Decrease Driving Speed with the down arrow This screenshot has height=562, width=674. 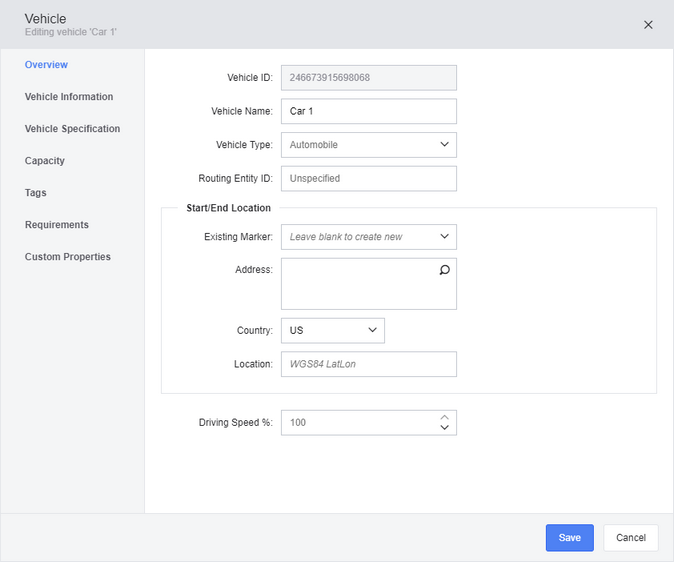point(444,427)
